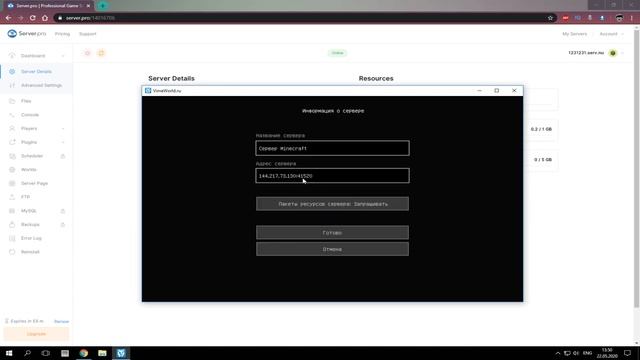Open Windows Start menu
The width and height of the screenshot is (640, 360).
pos(9,353)
